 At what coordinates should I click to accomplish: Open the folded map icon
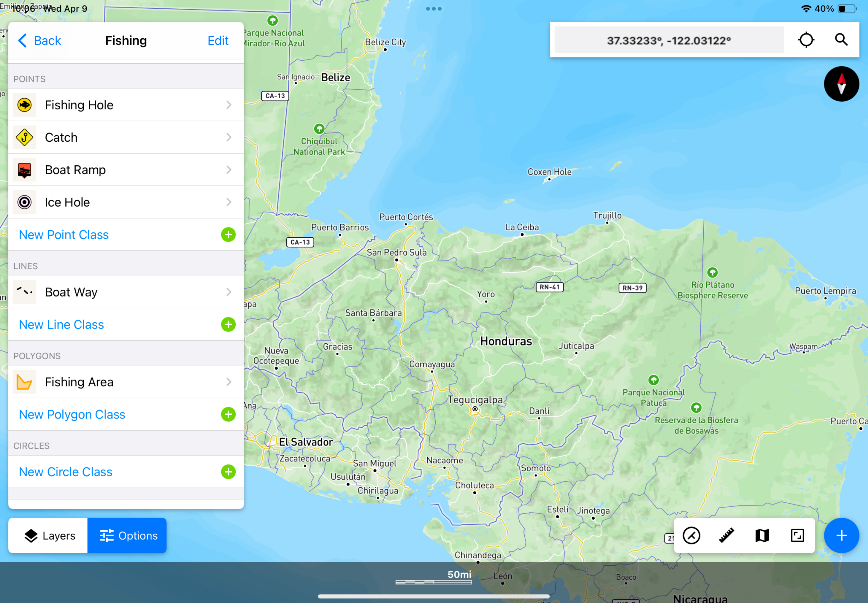(x=762, y=536)
